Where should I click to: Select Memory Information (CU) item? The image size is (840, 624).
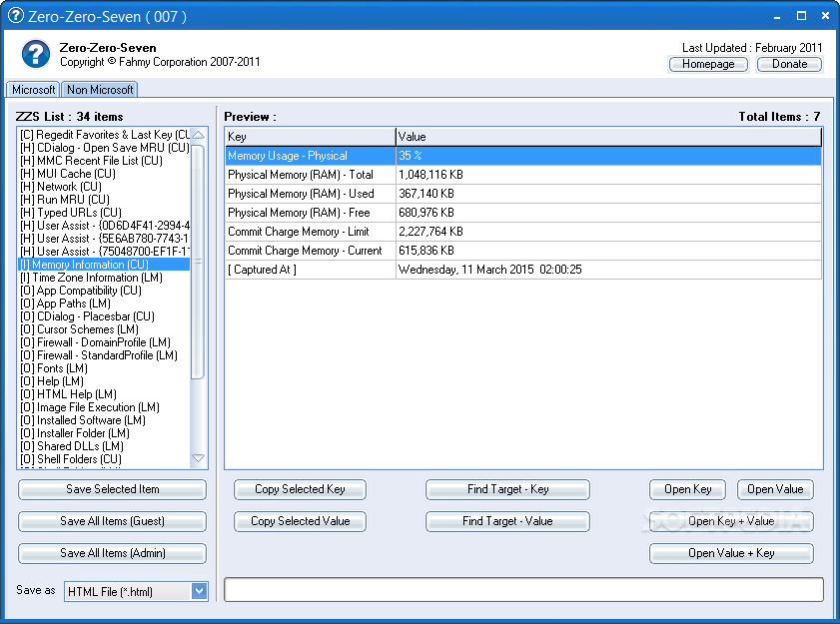[x=105, y=265]
